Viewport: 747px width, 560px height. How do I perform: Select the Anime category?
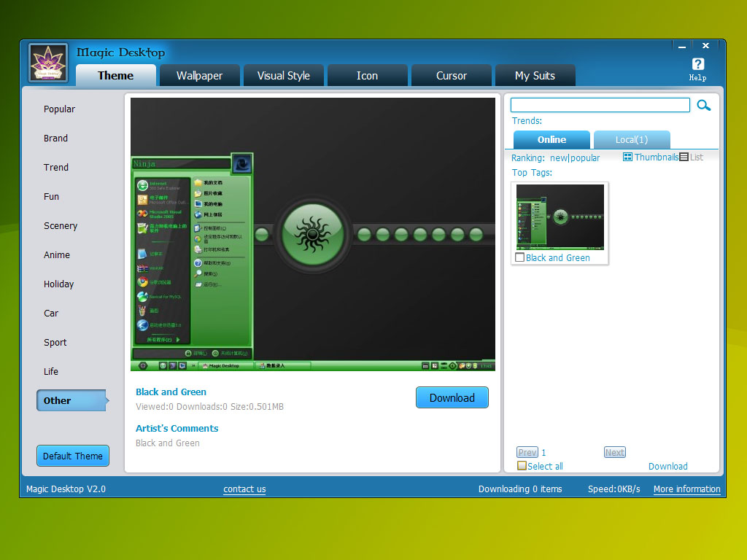[x=57, y=254]
